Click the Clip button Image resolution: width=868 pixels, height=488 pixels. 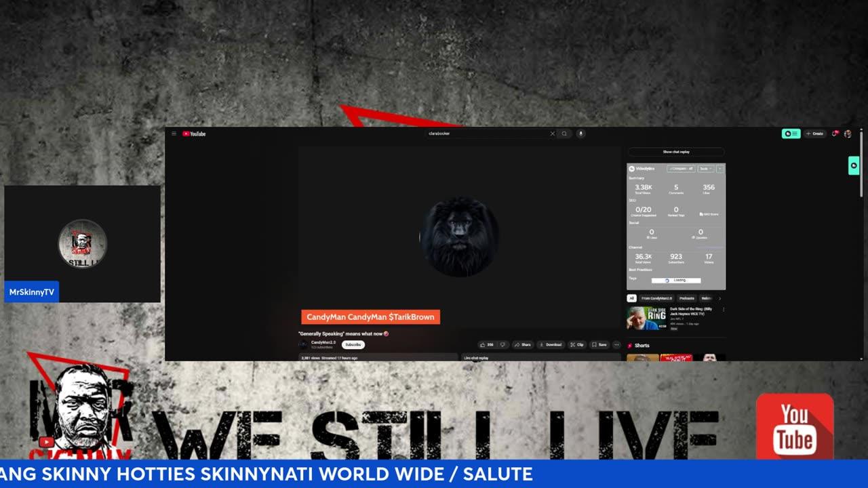576,344
